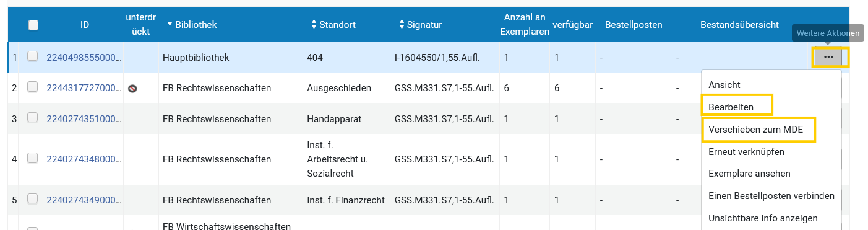Choose Unsichtbare Info anzeigen entry

pos(763,218)
